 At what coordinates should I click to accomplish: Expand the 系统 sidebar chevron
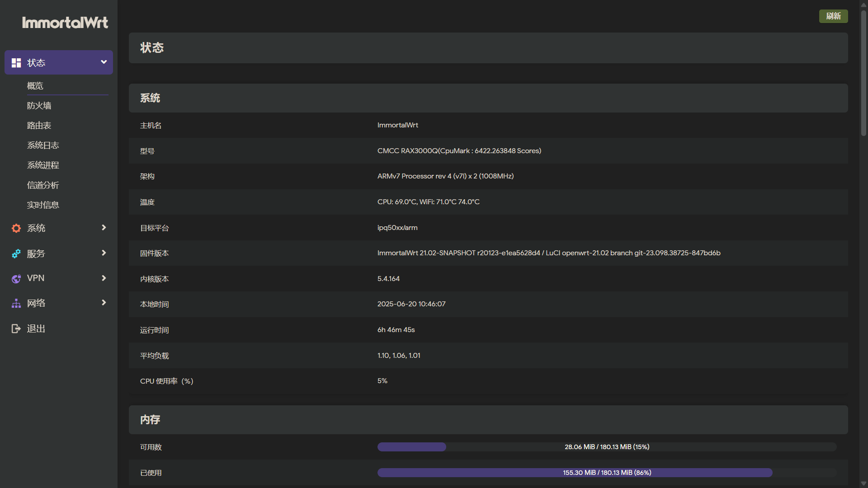(104, 227)
